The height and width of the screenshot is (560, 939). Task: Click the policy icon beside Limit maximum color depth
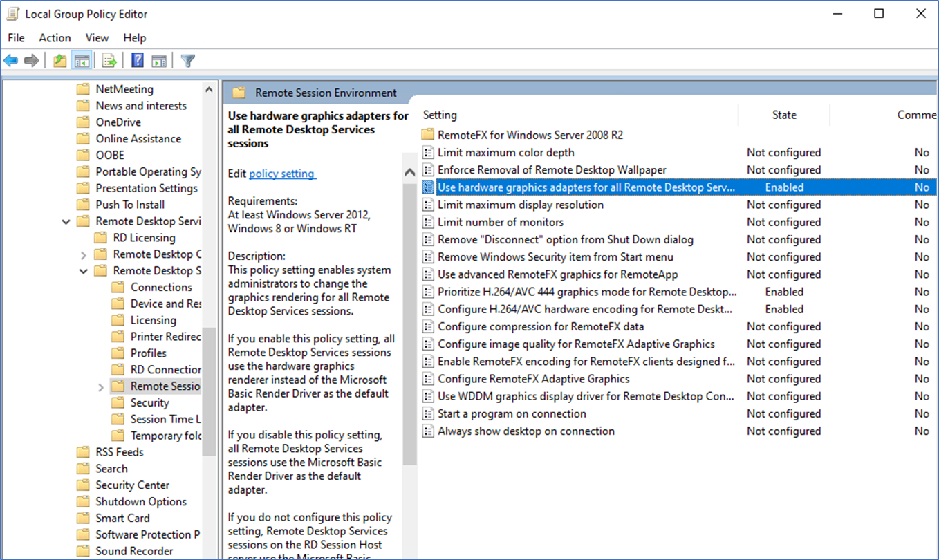[x=429, y=153]
